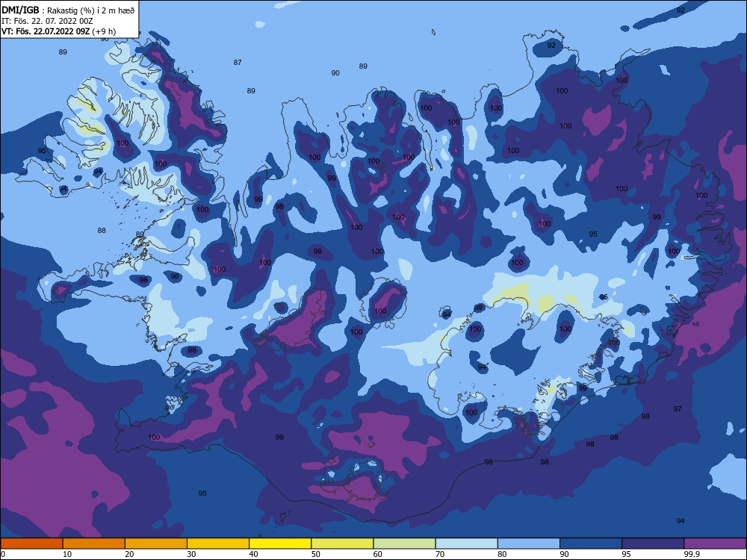Pick the 0–10 dark orange legend swatch
This screenshot has width=747, height=560.
(31, 544)
